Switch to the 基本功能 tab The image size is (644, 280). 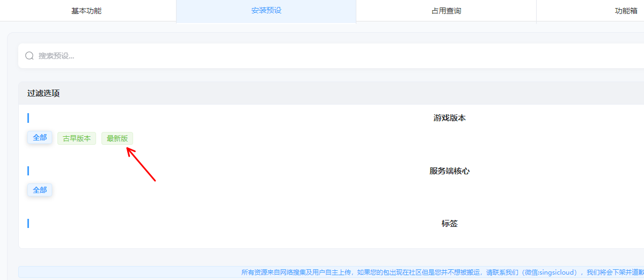[86, 11]
